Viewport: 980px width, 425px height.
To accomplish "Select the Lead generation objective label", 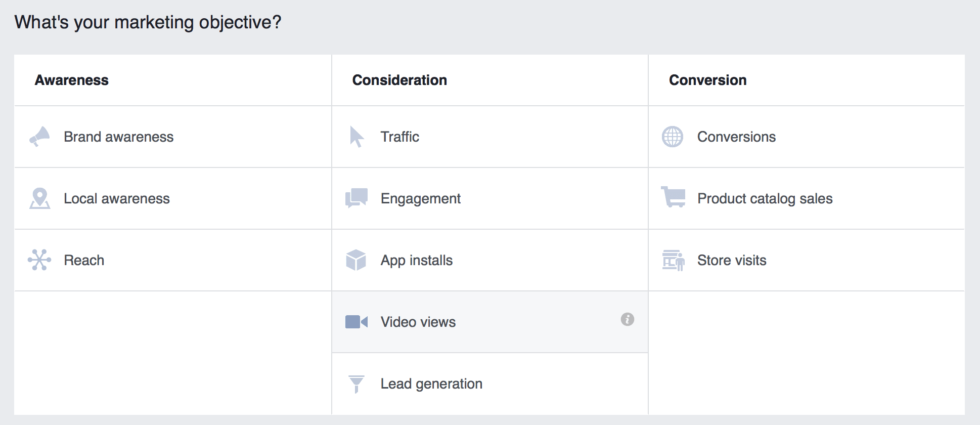I will click(431, 384).
